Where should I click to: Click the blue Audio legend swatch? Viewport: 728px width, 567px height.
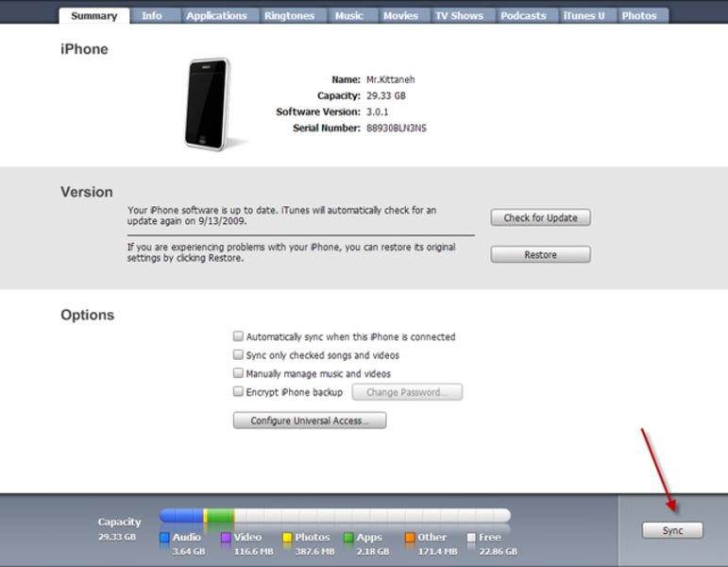164,538
